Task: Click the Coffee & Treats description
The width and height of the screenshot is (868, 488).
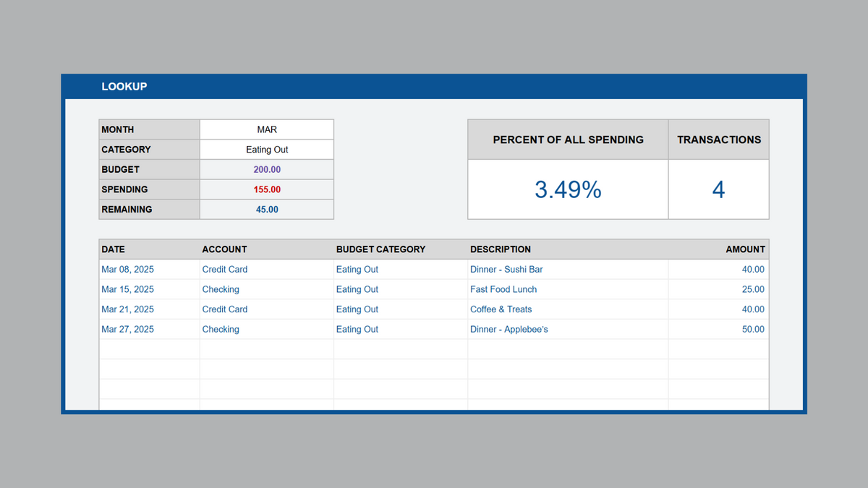Action: pyautogui.click(x=501, y=309)
